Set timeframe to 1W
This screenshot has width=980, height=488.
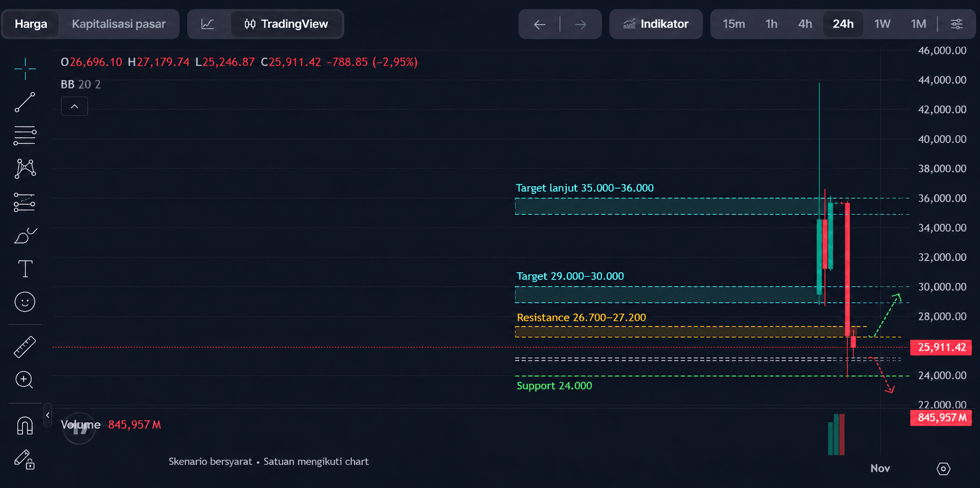(x=882, y=24)
